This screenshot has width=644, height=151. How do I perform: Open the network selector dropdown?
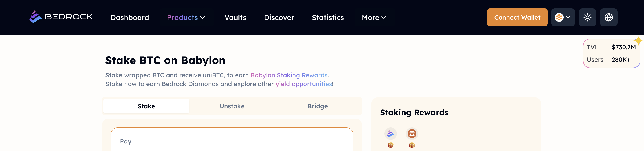562,17
